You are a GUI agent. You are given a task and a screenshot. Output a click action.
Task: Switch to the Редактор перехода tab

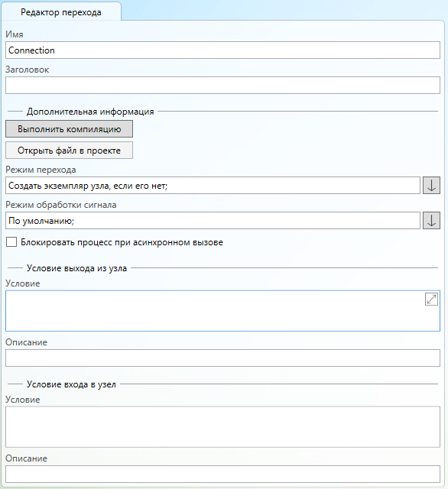pos(61,12)
